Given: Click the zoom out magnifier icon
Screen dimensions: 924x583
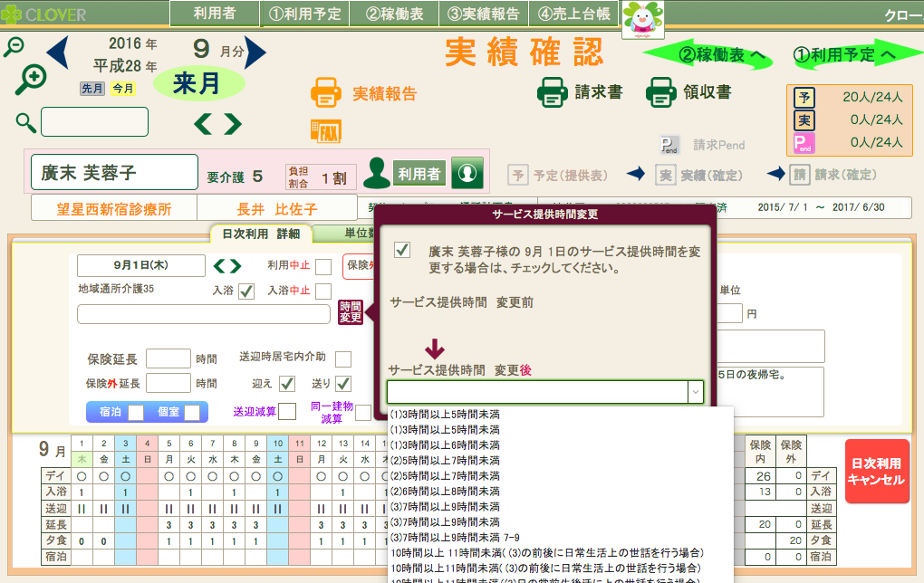Looking at the screenshot, I should point(14,46).
